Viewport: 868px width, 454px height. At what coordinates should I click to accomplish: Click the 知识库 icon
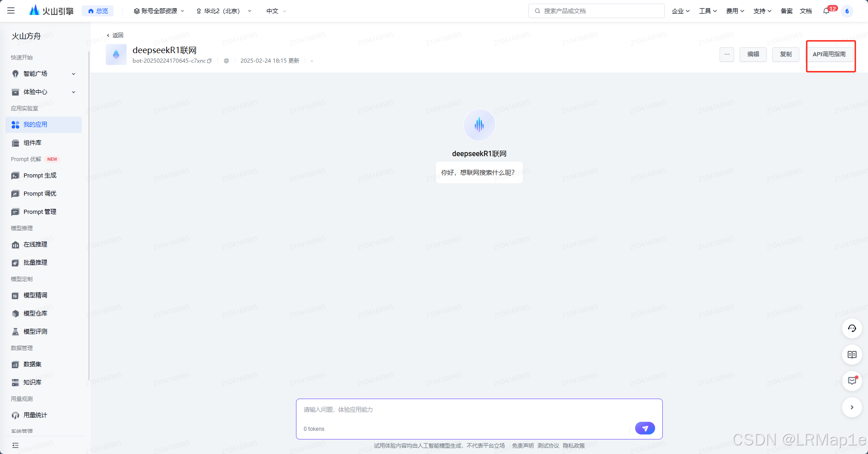(x=15, y=382)
